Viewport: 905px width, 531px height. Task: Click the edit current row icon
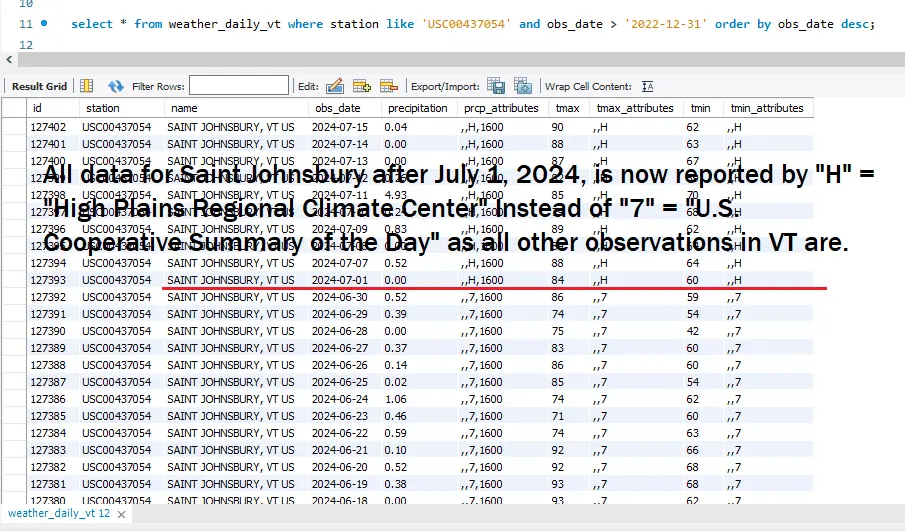click(335, 87)
